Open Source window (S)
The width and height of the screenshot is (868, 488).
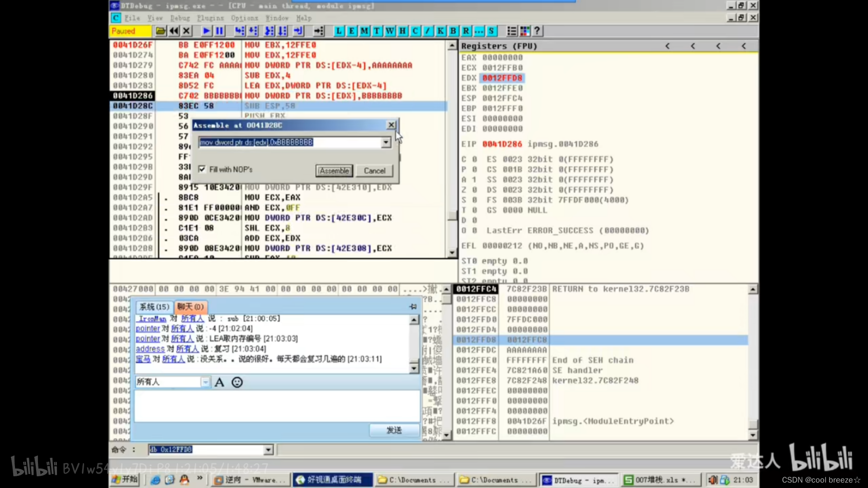click(x=491, y=31)
